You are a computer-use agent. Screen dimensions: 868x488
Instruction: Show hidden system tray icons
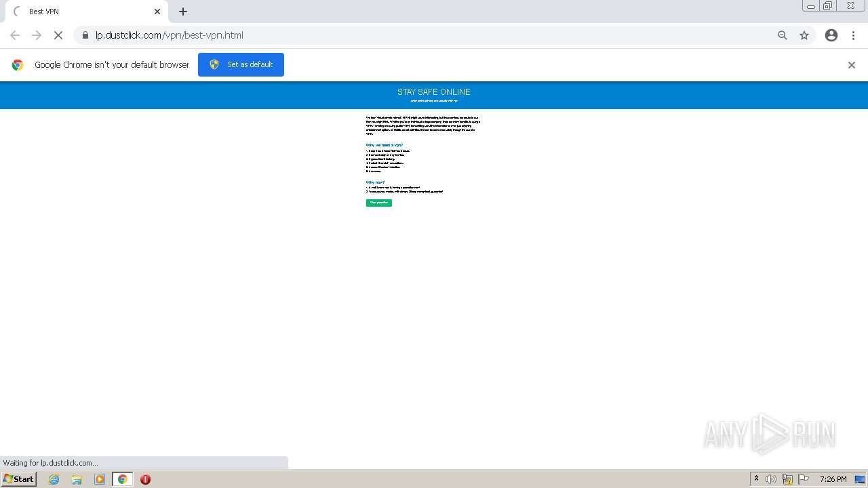point(756,479)
